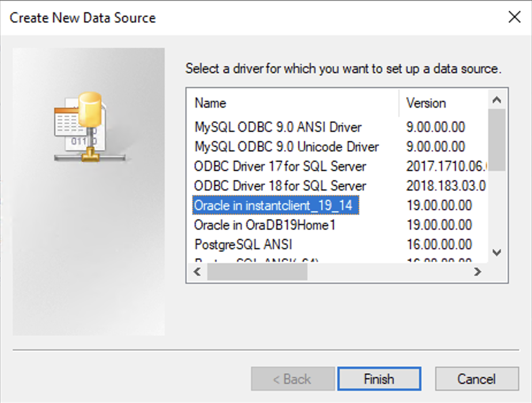Click the horizontal scrollbar right arrow

(478, 272)
